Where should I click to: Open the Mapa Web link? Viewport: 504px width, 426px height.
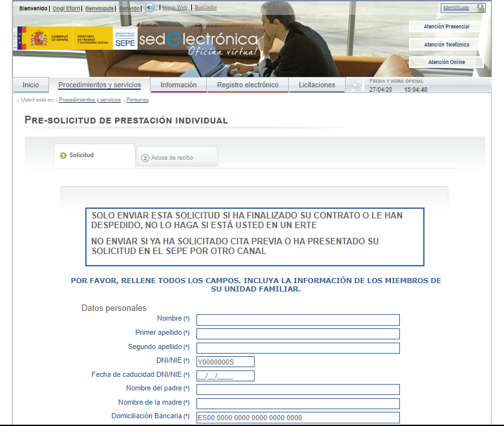click(174, 8)
